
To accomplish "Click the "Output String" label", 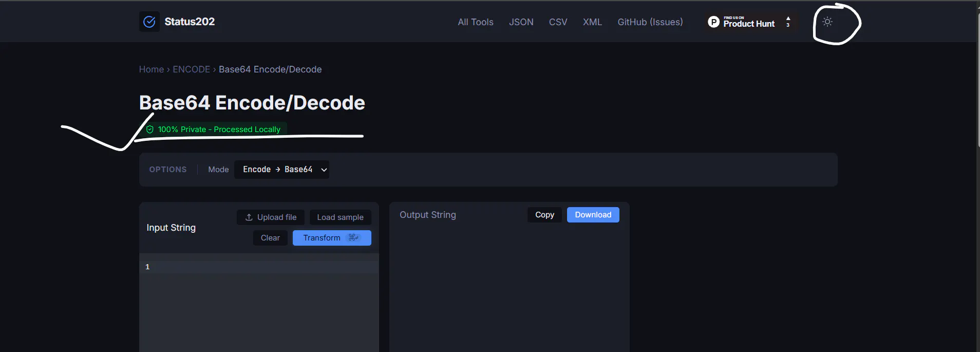I will coord(428,215).
